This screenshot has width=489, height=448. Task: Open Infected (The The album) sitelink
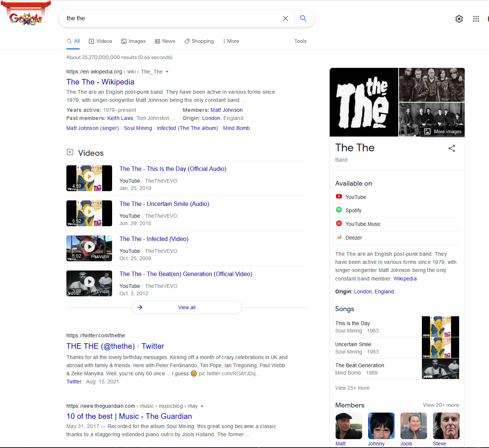pyautogui.click(x=187, y=128)
